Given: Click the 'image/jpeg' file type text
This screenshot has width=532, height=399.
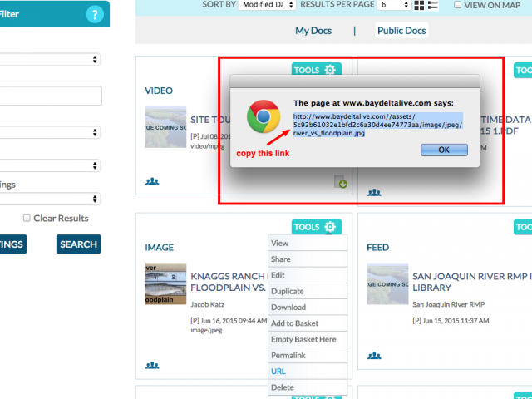Looking at the screenshot, I should 206,330.
